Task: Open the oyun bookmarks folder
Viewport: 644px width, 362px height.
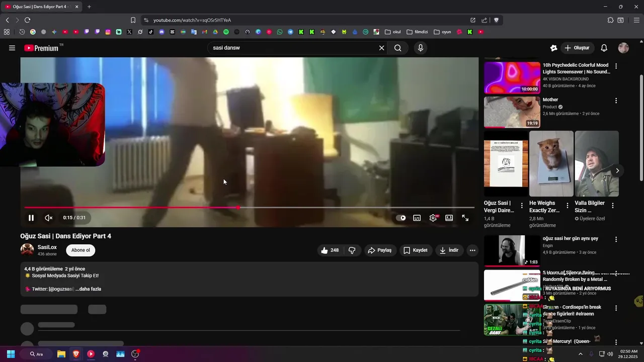Action: click(442, 32)
